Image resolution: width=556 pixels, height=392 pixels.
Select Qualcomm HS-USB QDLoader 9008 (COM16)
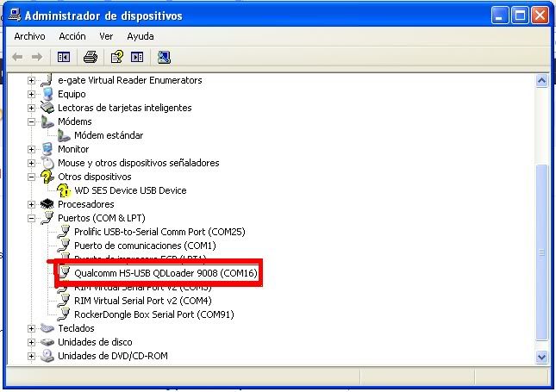[166, 273]
